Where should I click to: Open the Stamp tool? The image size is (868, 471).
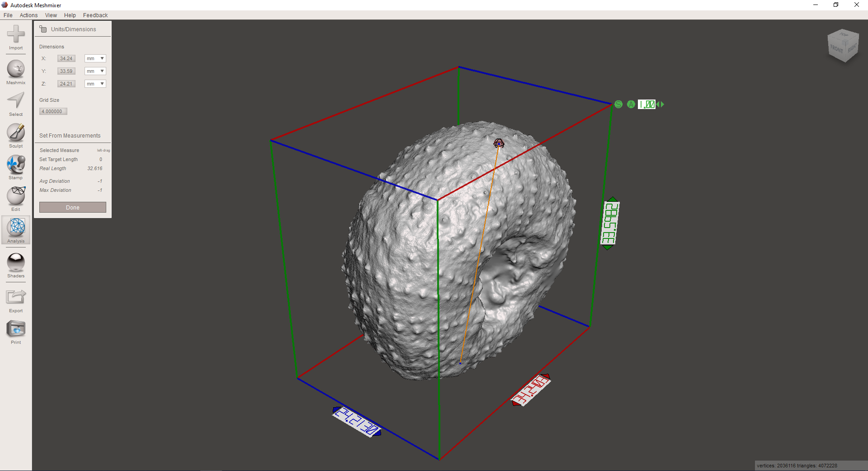16,164
